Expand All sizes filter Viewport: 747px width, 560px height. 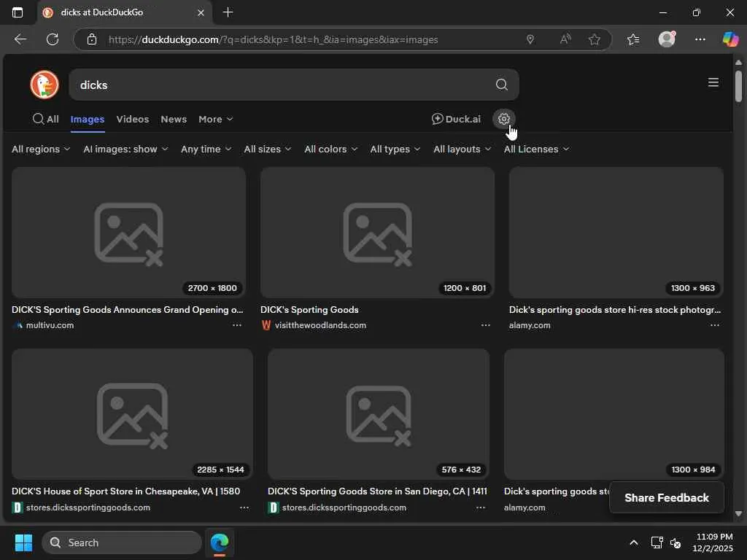268,149
